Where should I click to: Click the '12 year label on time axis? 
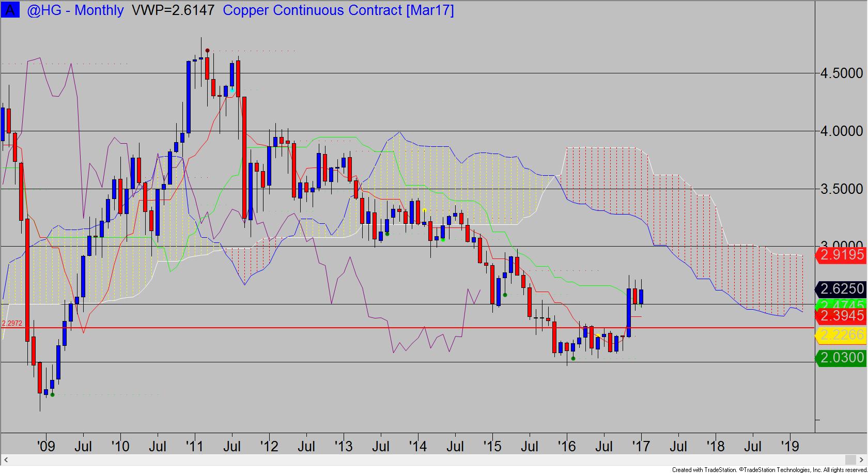point(269,446)
